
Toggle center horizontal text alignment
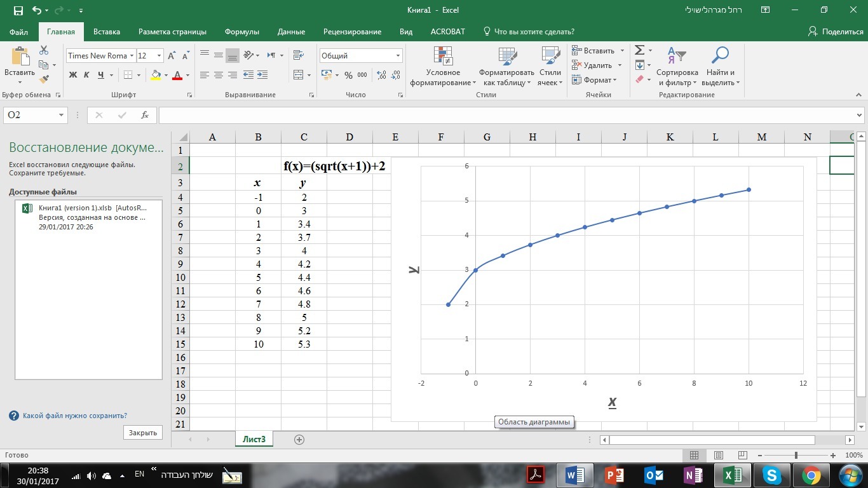pos(218,75)
